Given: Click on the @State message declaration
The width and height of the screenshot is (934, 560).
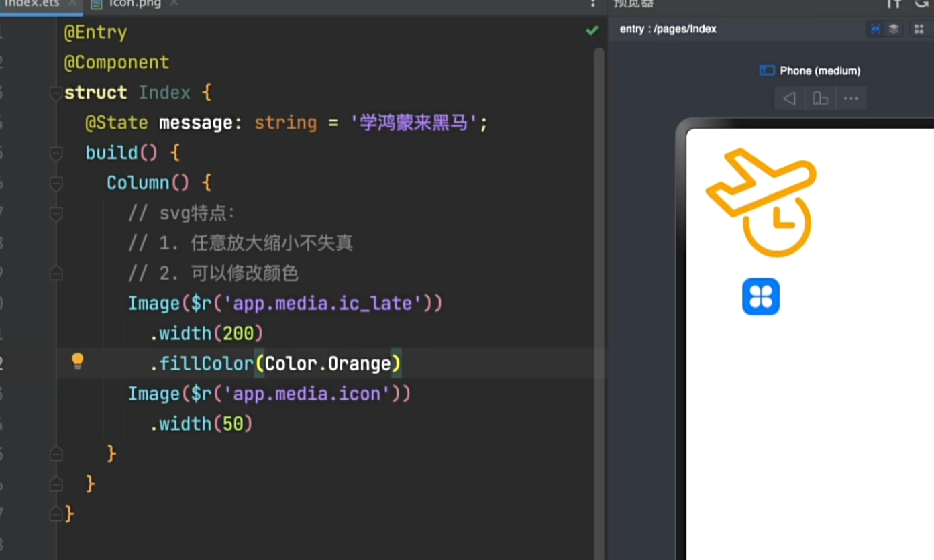Looking at the screenshot, I should pyautogui.click(x=287, y=123).
